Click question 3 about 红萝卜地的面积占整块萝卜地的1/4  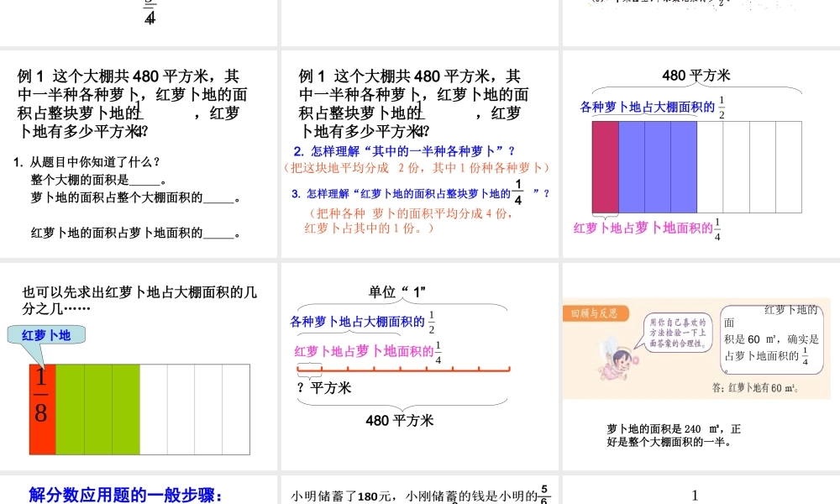421,192
